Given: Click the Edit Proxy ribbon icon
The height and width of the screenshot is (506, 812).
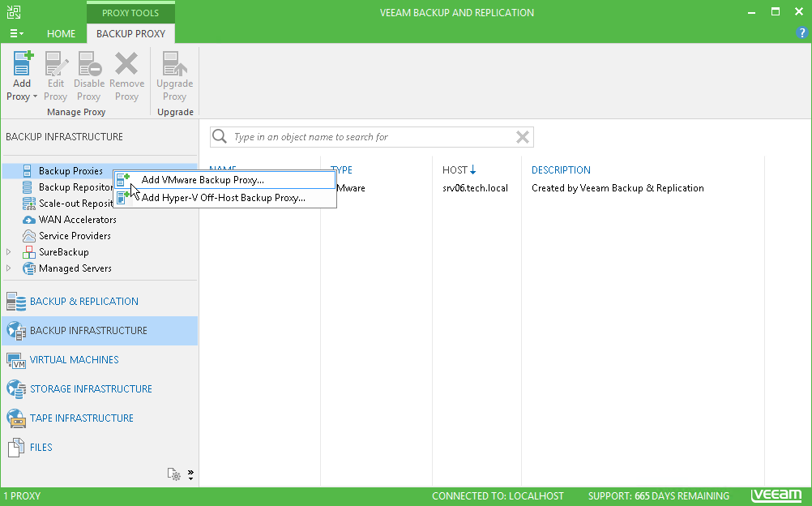Looking at the screenshot, I should click(x=56, y=64).
